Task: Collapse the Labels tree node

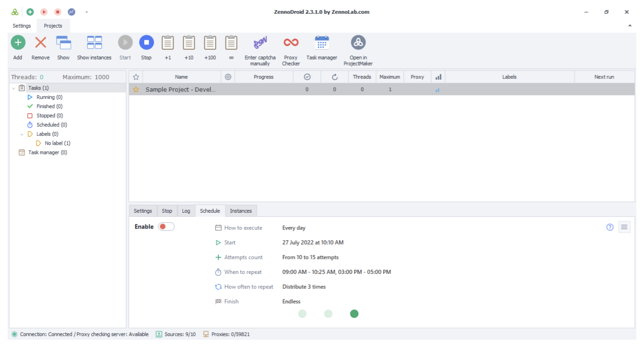Action: [22, 134]
